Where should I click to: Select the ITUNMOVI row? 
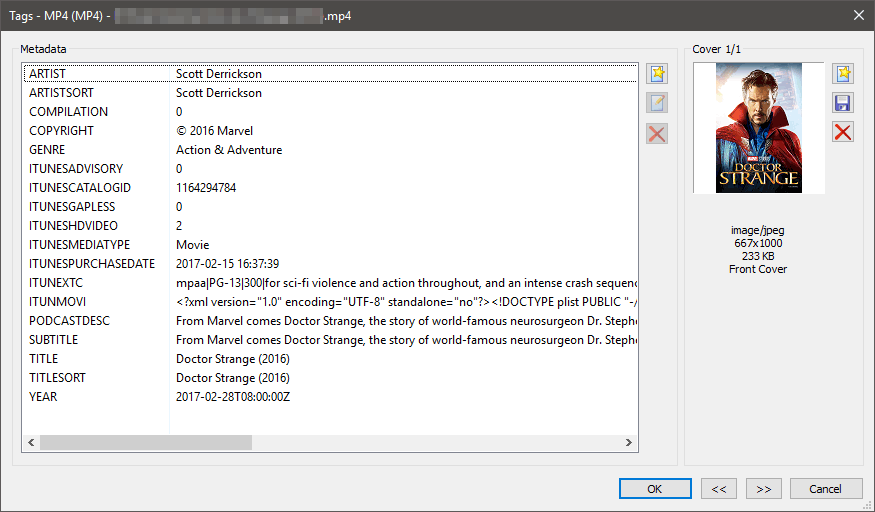pos(330,302)
